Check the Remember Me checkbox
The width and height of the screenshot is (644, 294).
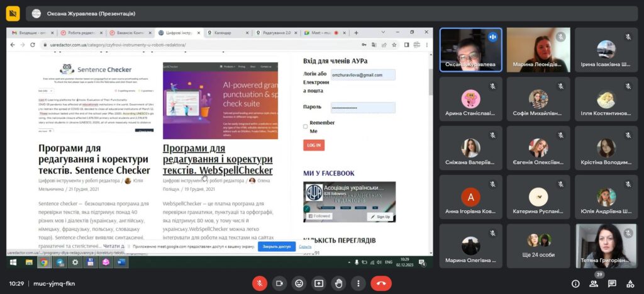coord(306,127)
